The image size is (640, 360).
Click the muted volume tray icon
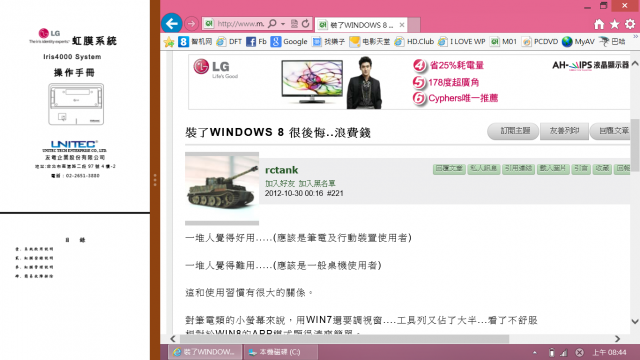point(579,352)
